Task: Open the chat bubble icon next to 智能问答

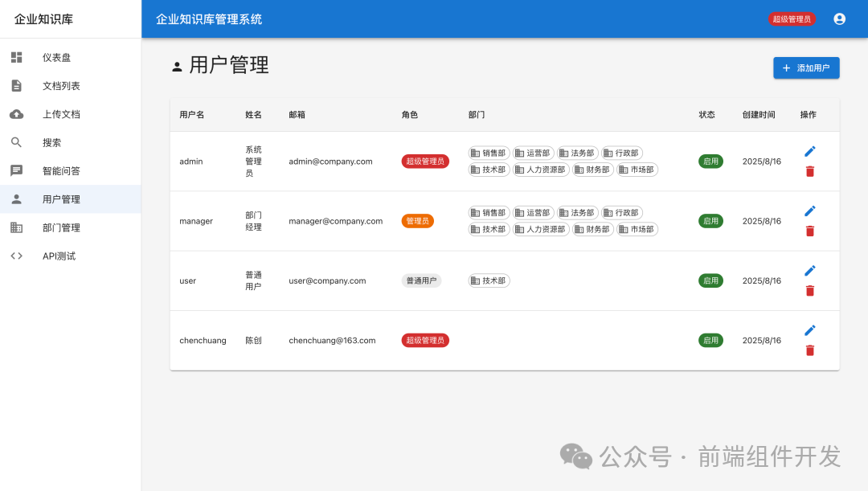Action: [x=17, y=170]
